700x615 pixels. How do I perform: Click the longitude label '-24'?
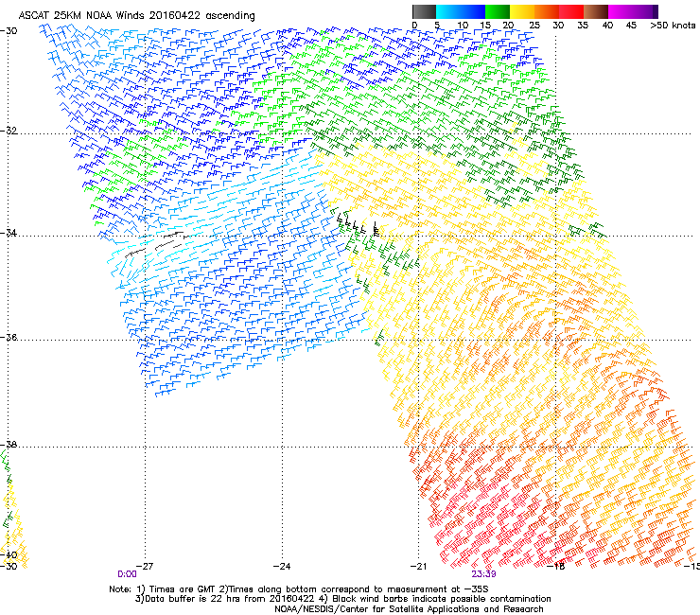point(282,567)
